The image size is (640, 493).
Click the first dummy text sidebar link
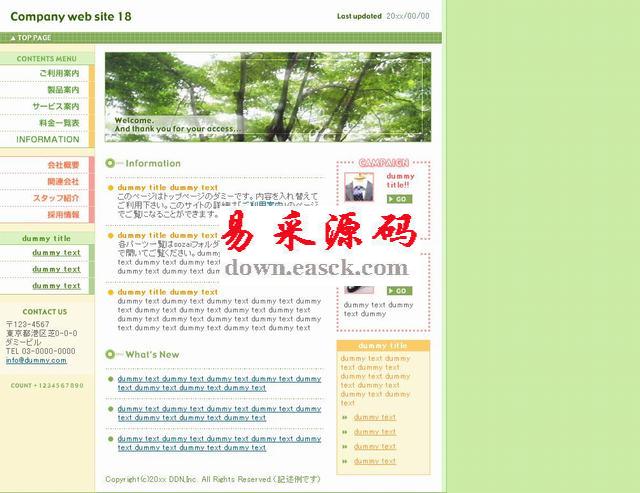point(56,253)
